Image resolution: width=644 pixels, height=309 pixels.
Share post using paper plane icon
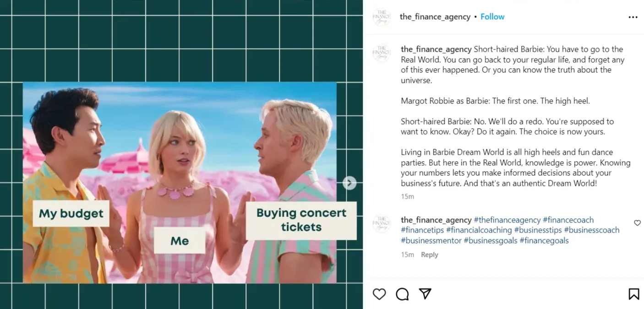tap(426, 293)
